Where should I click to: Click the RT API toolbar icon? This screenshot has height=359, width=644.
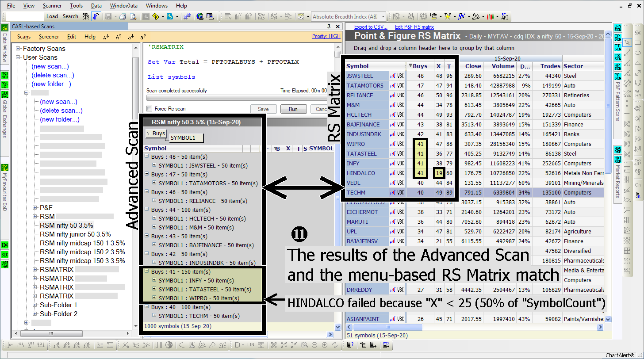point(504,16)
